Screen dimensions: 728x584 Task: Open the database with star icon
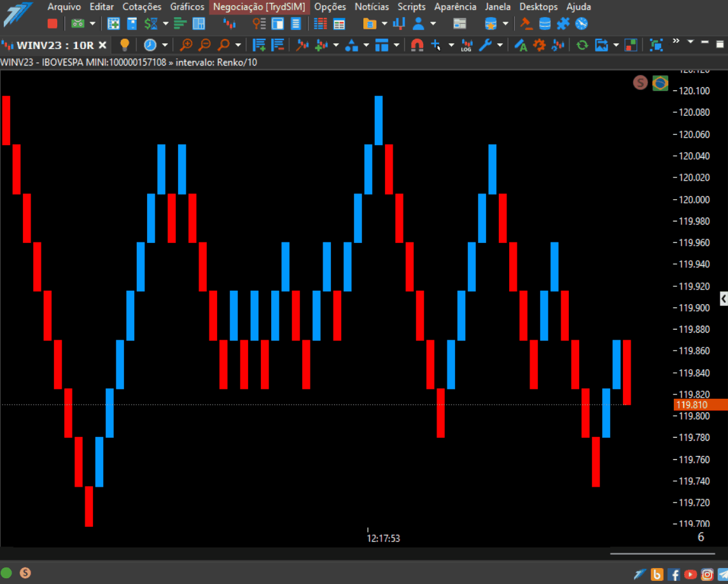[491, 23]
